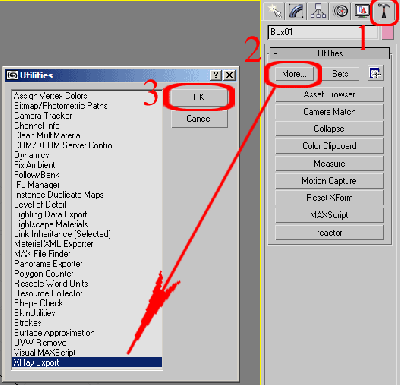Screen dimensions: 400x385
Task: Select Rescale World Units entry
Action: (x=87, y=284)
